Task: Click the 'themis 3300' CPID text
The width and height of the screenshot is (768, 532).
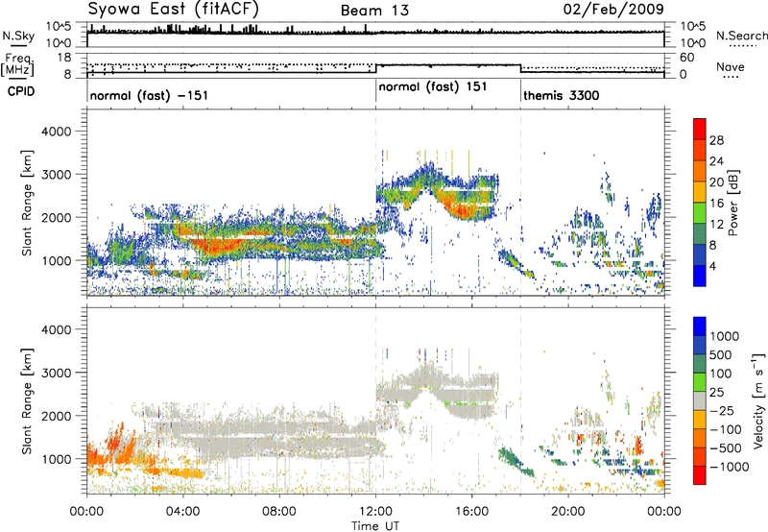Action: tap(562, 95)
